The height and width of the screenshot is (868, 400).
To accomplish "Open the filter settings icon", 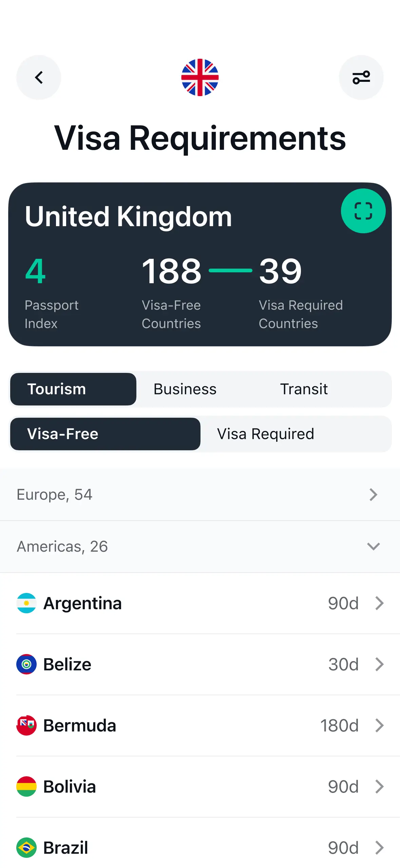I will [x=361, y=77].
